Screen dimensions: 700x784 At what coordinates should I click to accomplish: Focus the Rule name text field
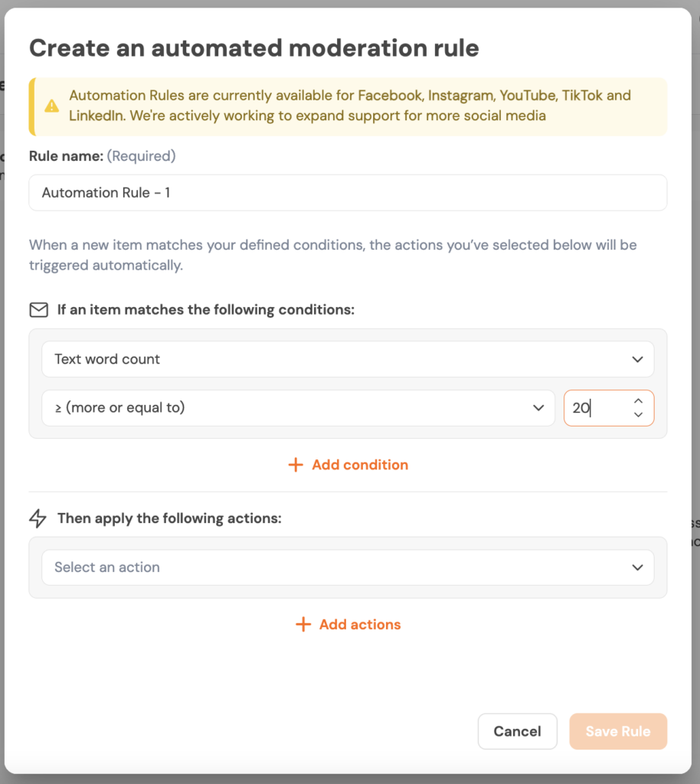pyautogui.click(x=348, y=193)
